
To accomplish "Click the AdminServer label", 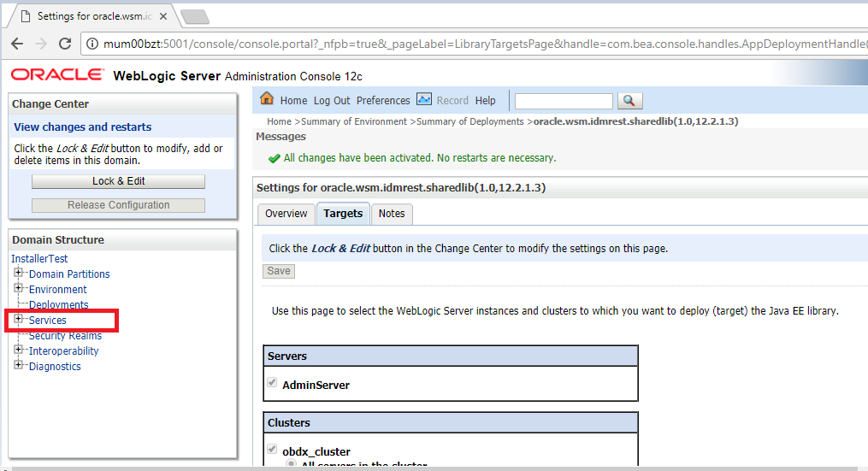I will pos(316,386).
